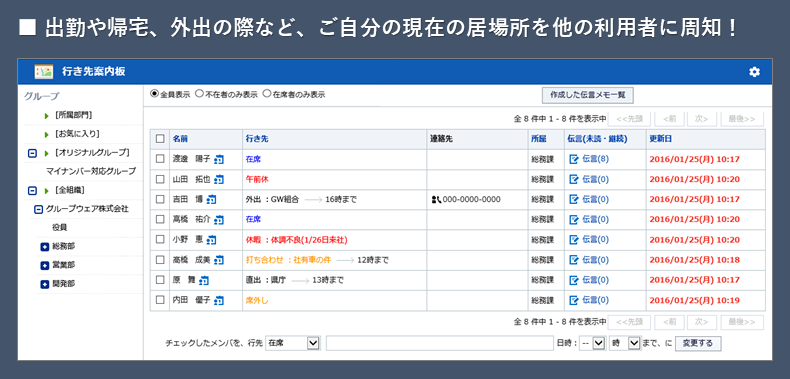The width and height of the screenshot is (790, 379).
Task: Open schedule icon next to 高橋 祐介
Action: pos(219,220)
